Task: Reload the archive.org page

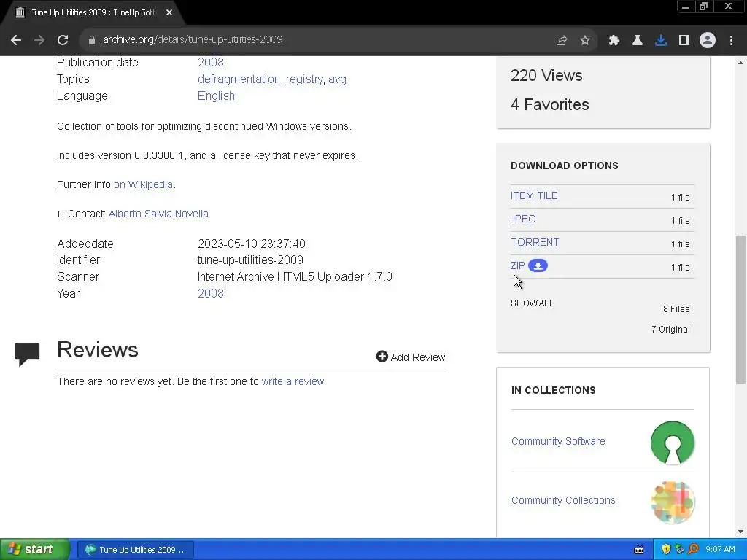Action: 63,40
